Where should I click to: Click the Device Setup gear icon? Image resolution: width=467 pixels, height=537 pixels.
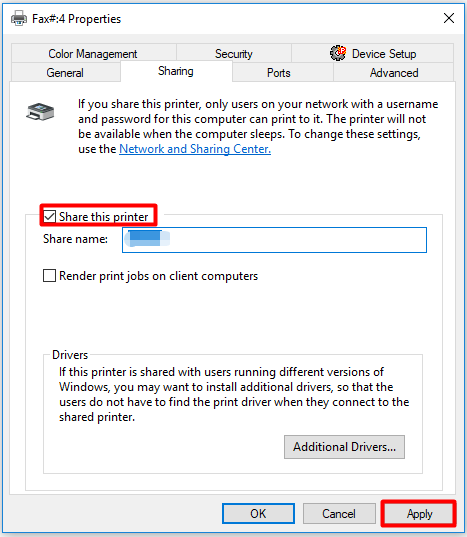pos(338,53)
